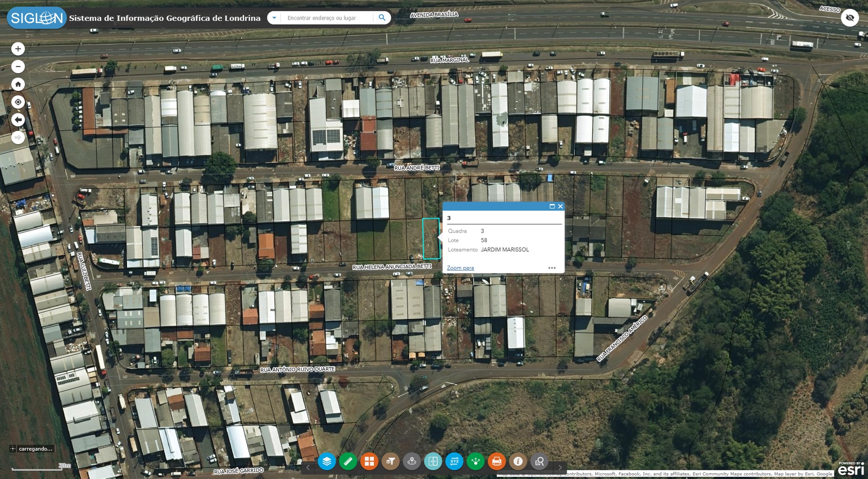Open the swipe compare tool
The width and height of the screenshot is (868, 479).
(x=433, y=461)
